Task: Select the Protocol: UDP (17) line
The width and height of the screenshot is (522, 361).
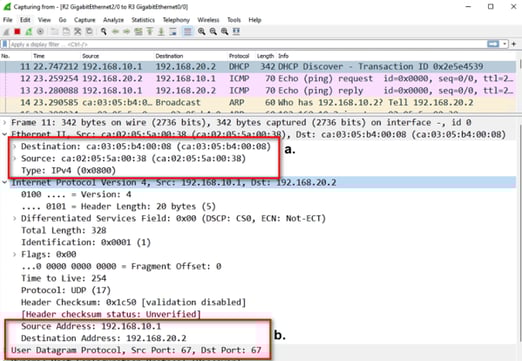Action: (66, 290)
